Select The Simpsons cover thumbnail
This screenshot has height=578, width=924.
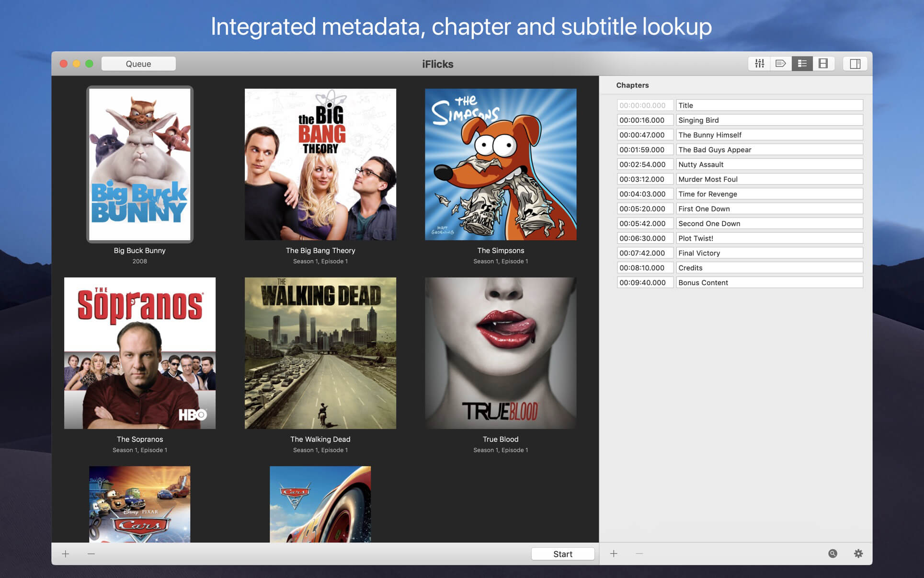501,164
